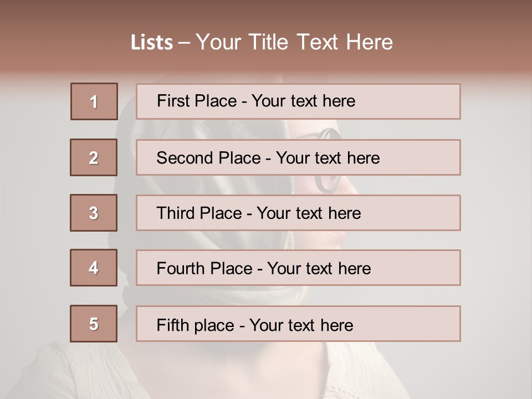This screenshot has width=532, height=399.
Task: Select the Fourth Place text box
Action: click(298, 268)
